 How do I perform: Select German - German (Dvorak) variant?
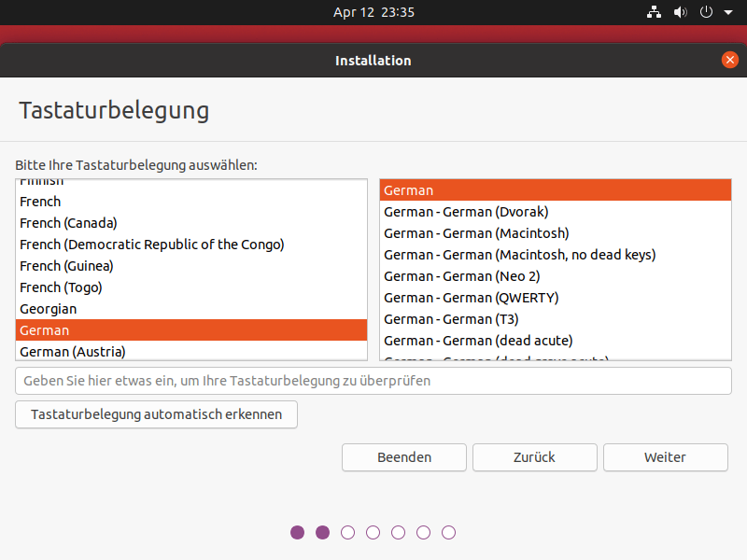(x=466, y=212)
